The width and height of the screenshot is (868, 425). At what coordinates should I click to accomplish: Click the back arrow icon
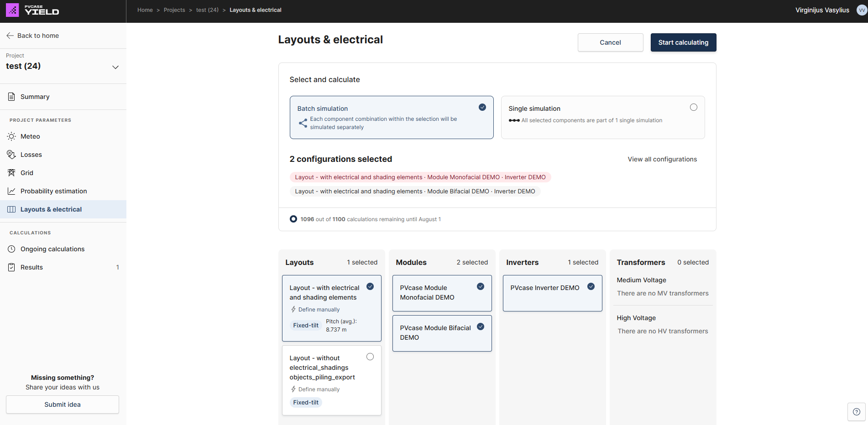[x=10, y=36]
